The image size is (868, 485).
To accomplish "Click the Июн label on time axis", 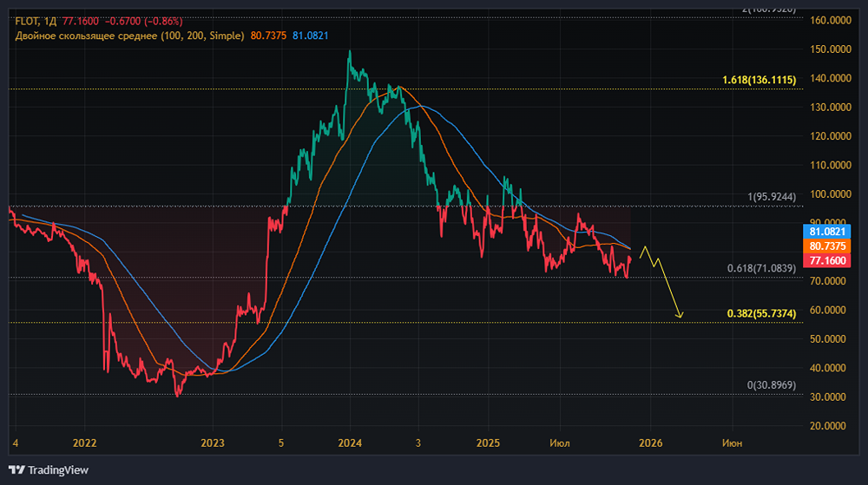I will [732, 443].
